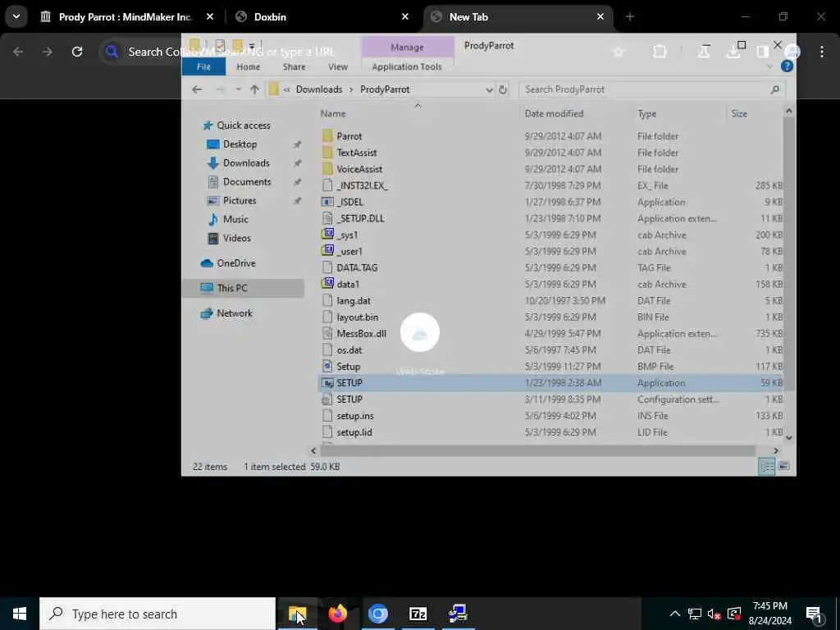Open the Share ribbon tab

(294, 67)
